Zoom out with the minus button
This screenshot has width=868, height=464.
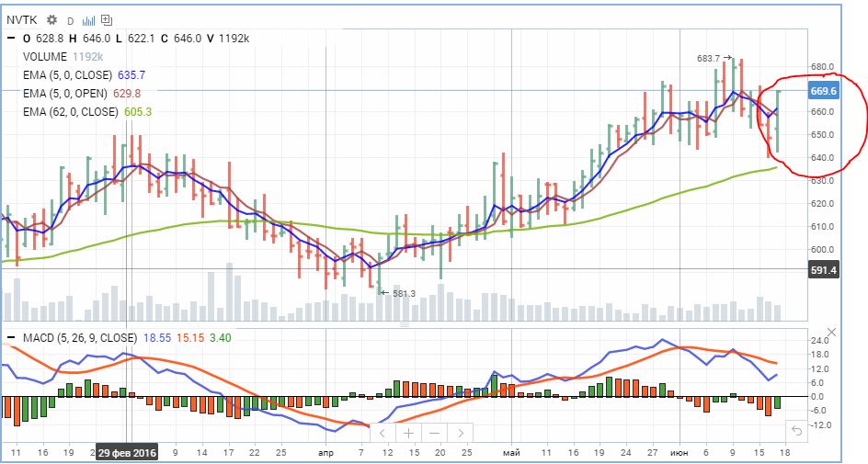[x=433, y=432]
